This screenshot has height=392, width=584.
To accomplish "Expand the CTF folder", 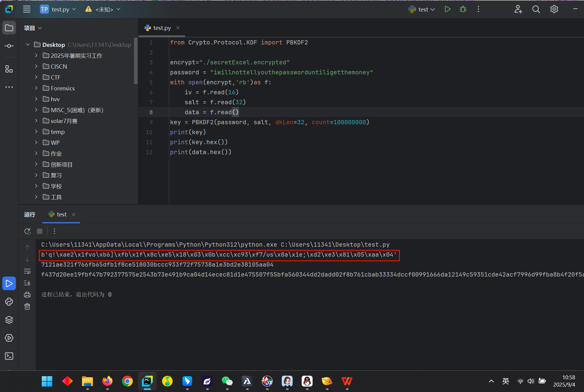I will (x=36, y=77).
